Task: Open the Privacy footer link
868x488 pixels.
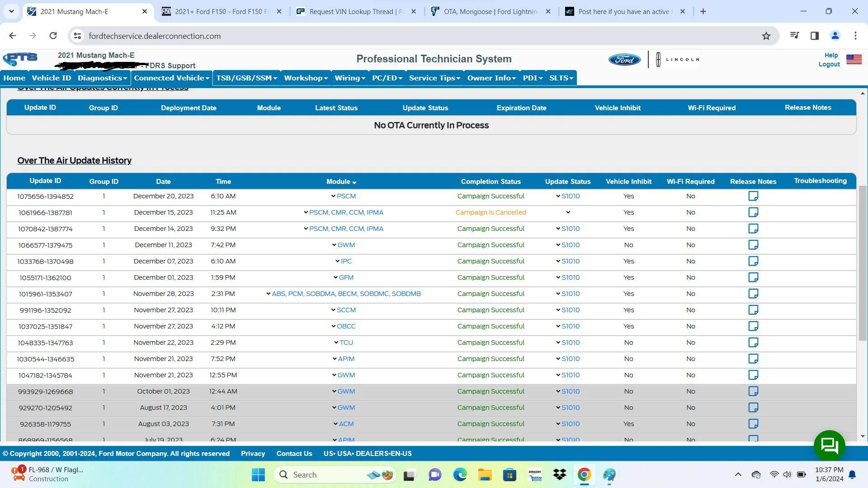Action: pos(253,454)
